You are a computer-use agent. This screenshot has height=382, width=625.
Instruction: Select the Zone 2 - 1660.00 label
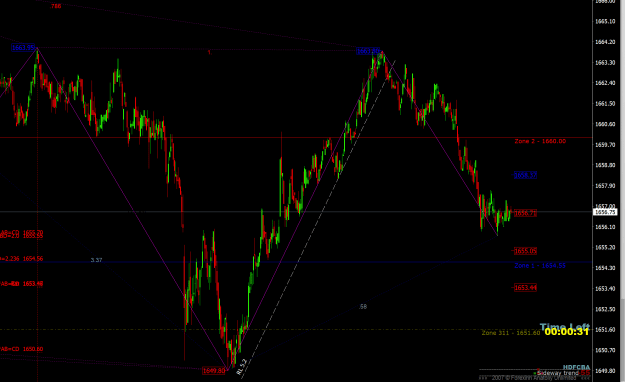(540, 141)
